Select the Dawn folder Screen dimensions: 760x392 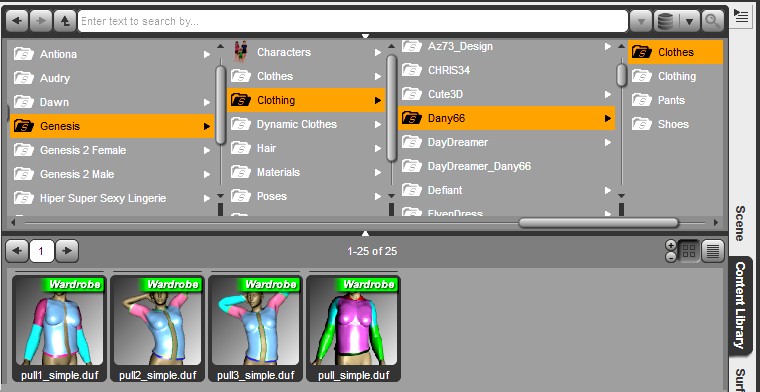pos(111,102)
